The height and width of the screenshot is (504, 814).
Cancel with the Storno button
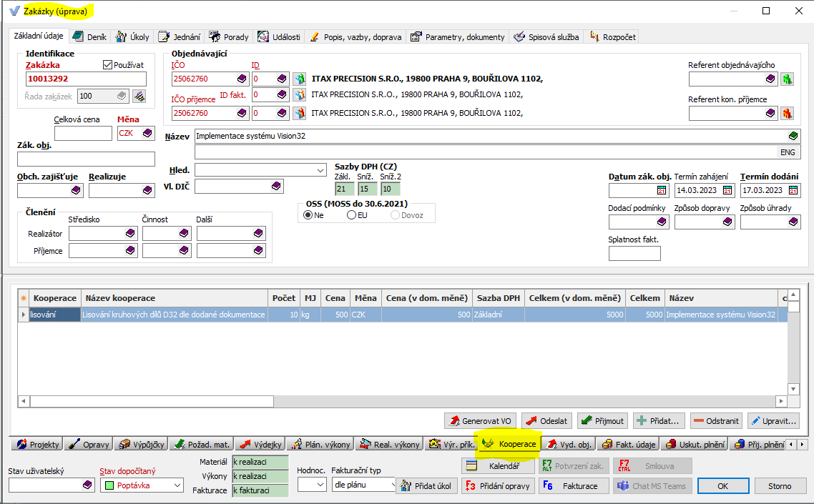(x=780, y=486)
